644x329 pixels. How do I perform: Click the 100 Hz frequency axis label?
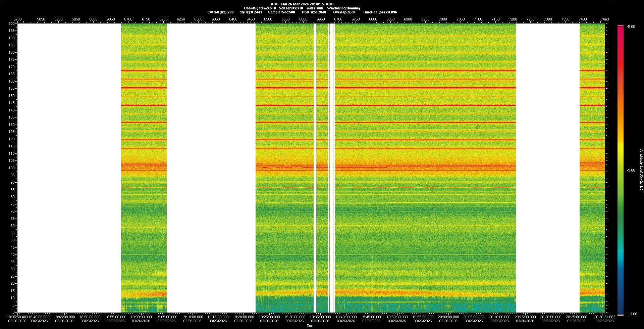[12, 168]
